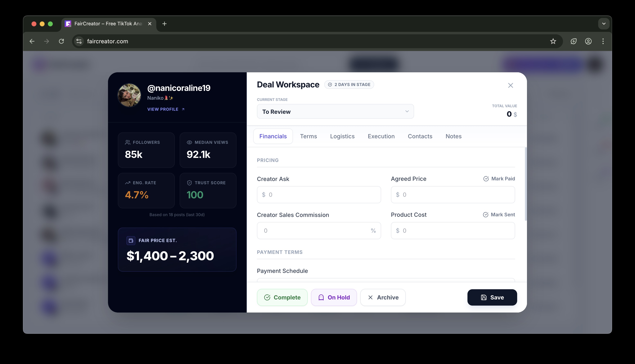Viewport: 635px width, 364px height.
Task: Click the external-link arrow beside View Profile
Action: click(x=183, y=109)
